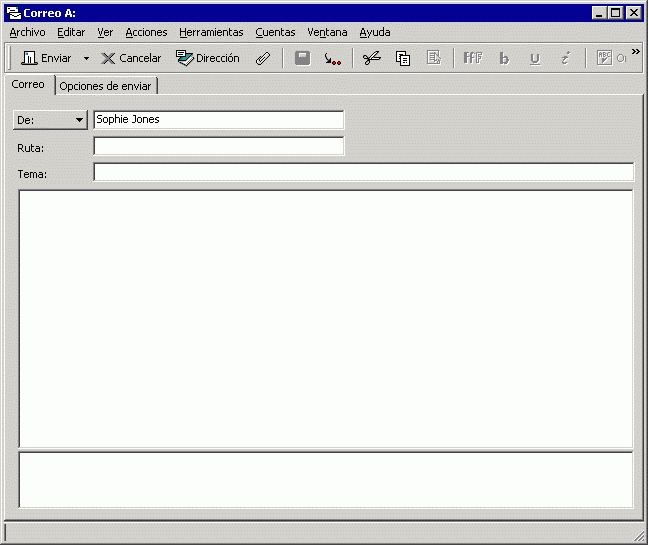Screen dimensions: 648x545
Task: Open the Enviar dropdown arrow
Action: pyautogui.click(x=86, y=58)
